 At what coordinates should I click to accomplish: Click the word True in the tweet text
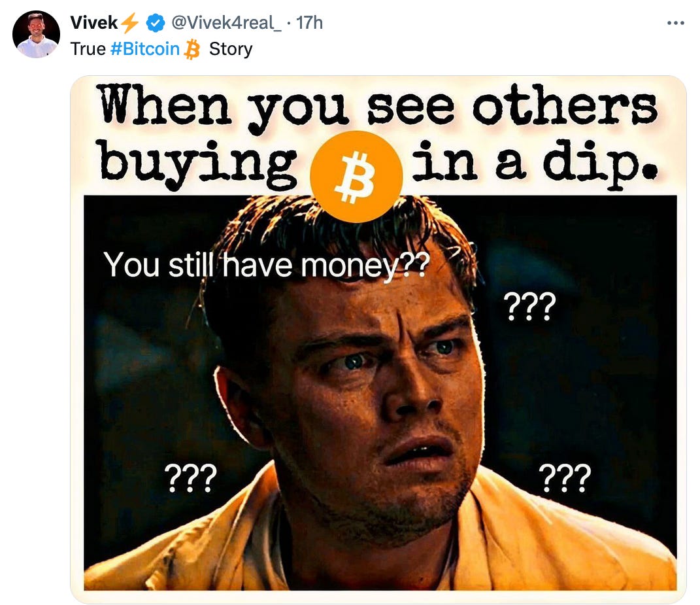point(88,48)
